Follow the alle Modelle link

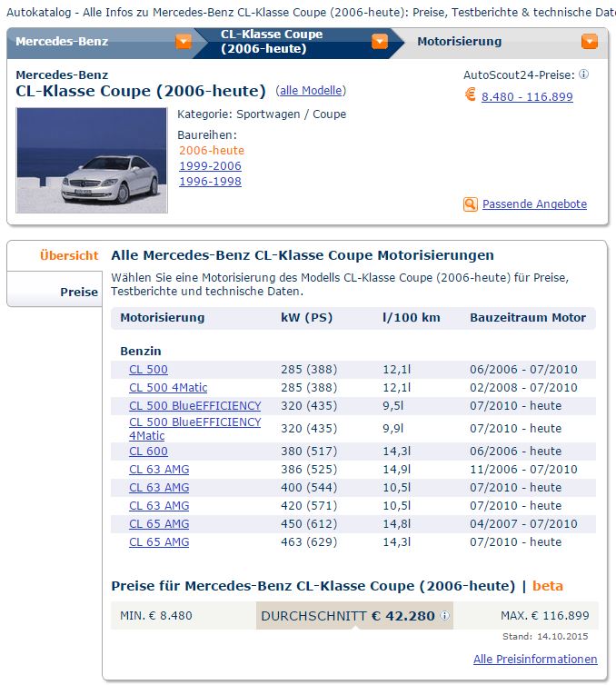[x=311, y=91]
